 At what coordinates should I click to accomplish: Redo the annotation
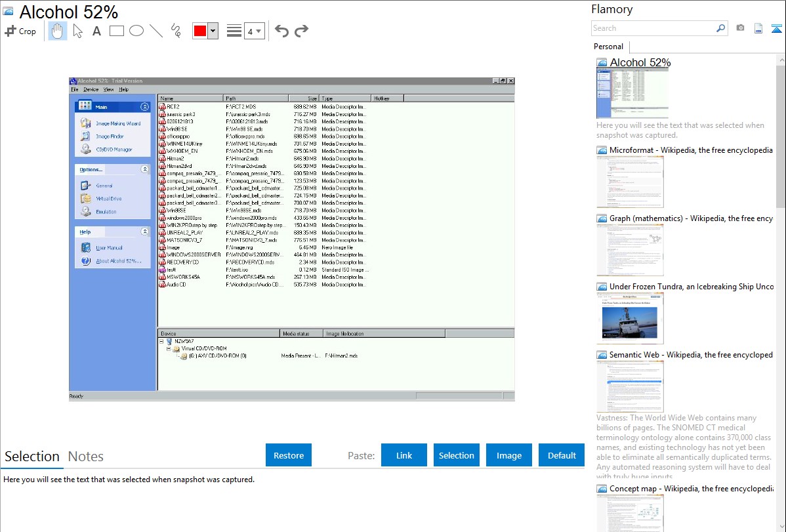tap(301, 31)
